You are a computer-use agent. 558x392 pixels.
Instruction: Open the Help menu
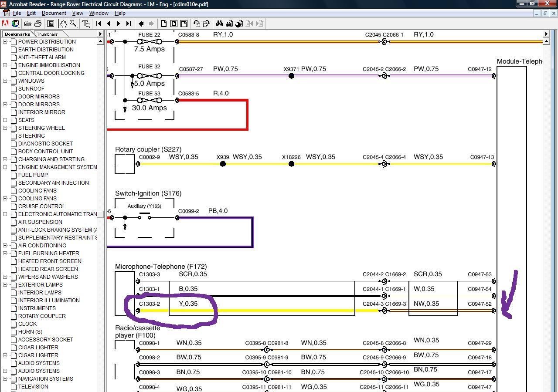[x=120, y=13]
